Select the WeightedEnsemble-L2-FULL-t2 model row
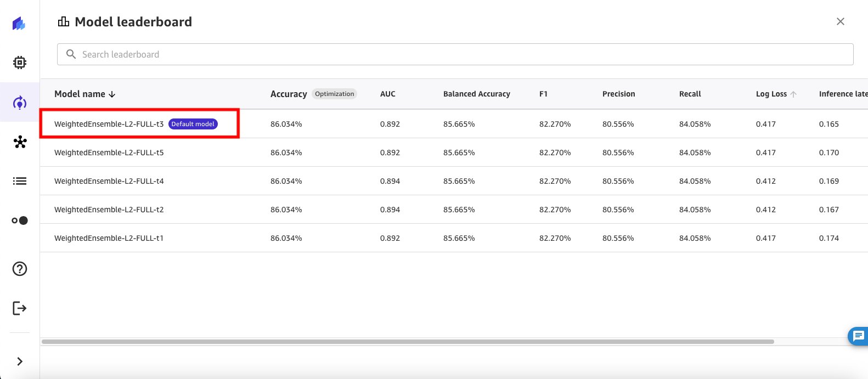The image size is (868, 379). (x=454, y=210)
